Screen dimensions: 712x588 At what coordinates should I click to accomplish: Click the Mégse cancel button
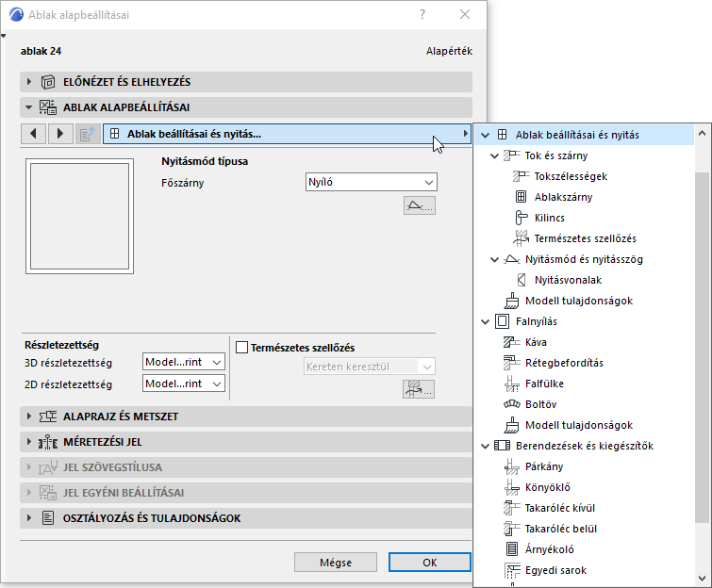click(x=336, y=563)
